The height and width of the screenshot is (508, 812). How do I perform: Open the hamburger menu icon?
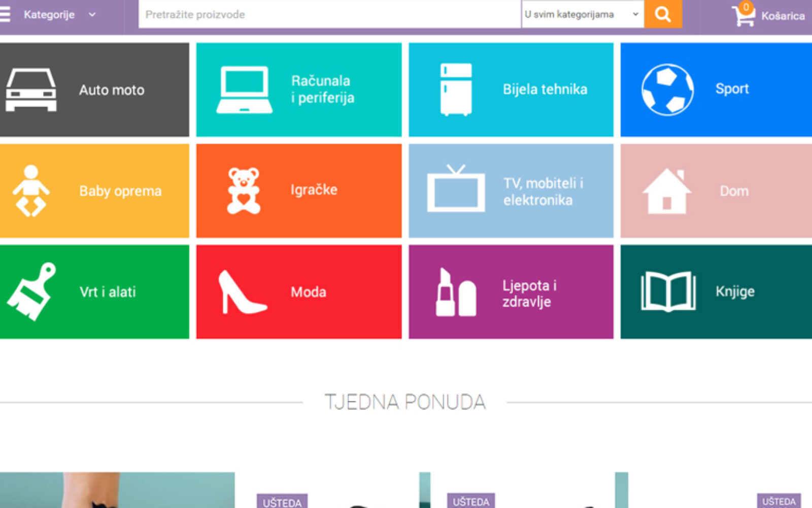pos(5,14)
